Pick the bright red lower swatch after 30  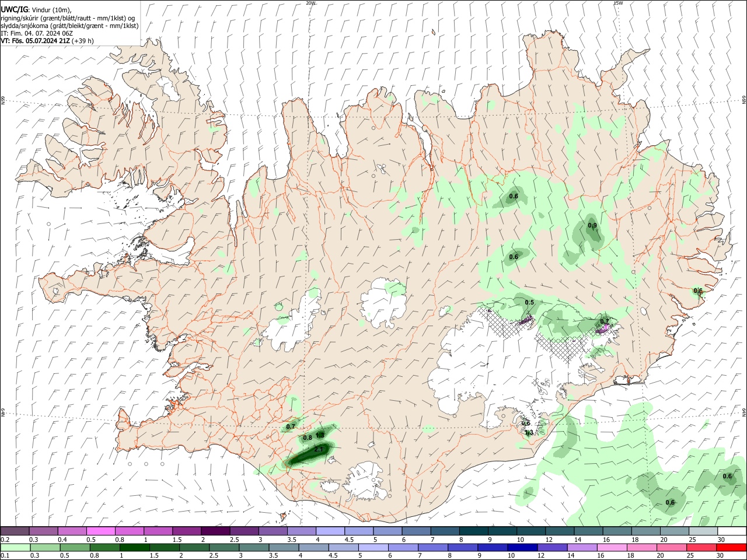732,548
